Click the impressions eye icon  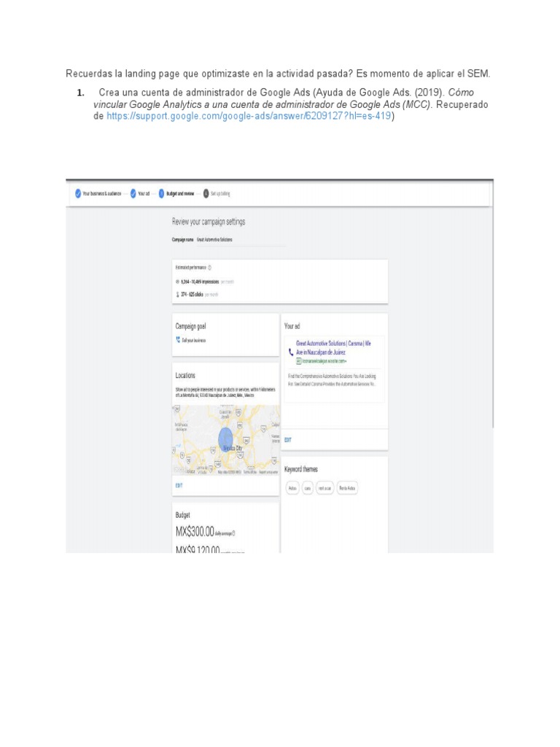pos(178,282)
